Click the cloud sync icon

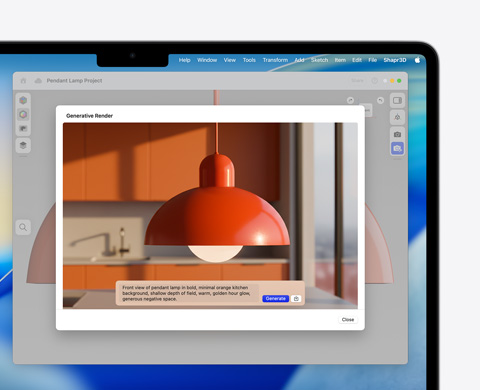coord(38,81)
